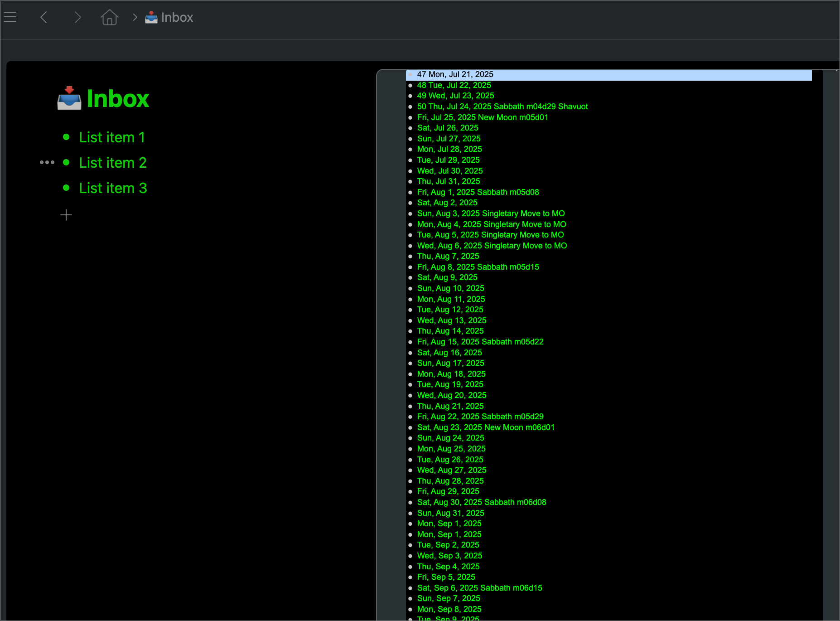The image size is (840, 621).
Task: Click the bullet of List item 2
Action: 66,162
